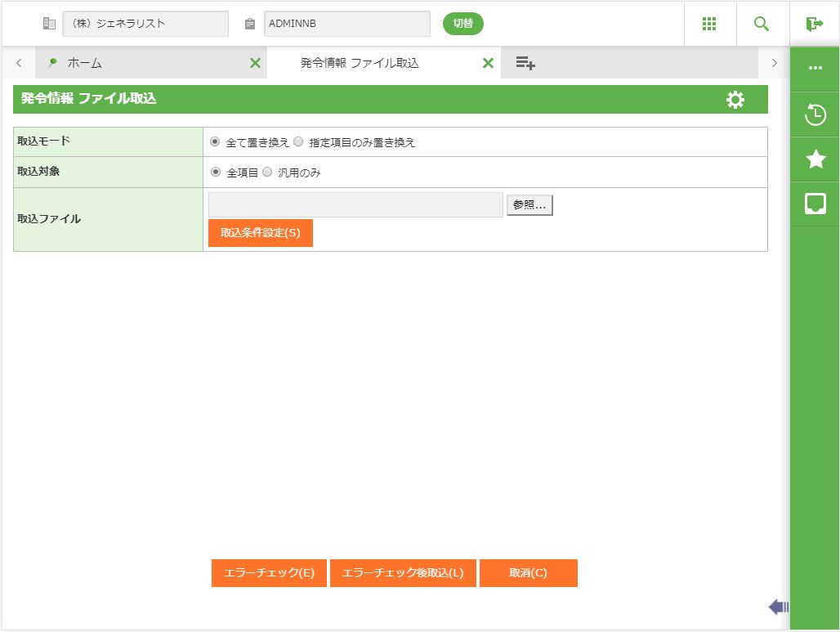The width and height of the screenshot is (840, 632).
Task: Click the logout exit icon
Action: pos(814,24)
